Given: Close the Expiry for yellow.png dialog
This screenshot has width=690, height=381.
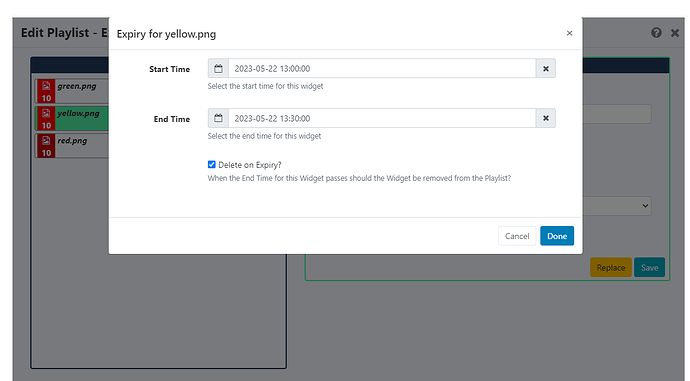Looking at the screenshot, I should 569,33.
